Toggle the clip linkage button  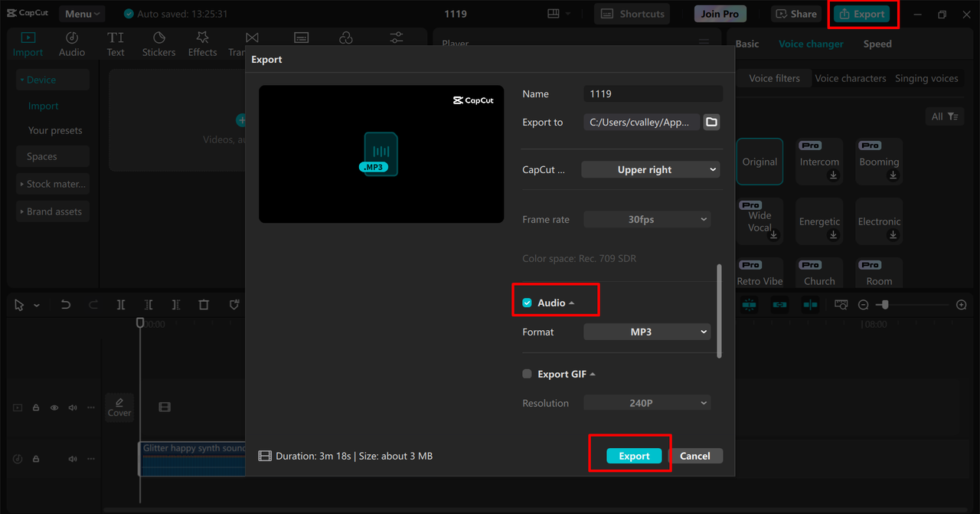(779, 305)
